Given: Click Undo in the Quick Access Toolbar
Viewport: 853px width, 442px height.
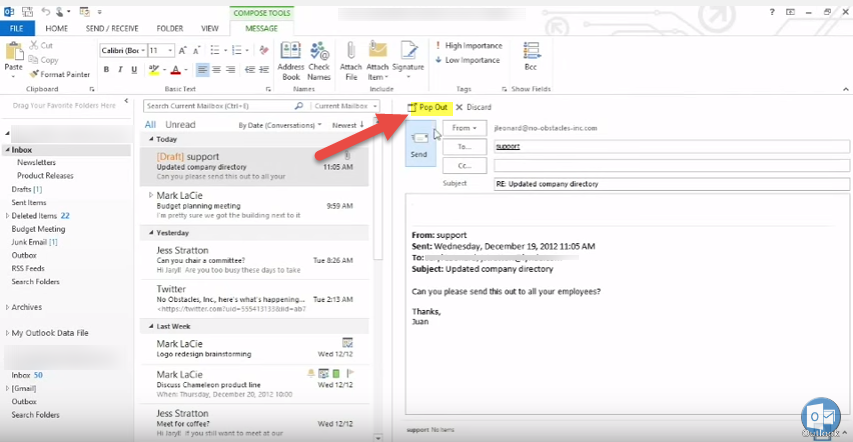Looking at the screenshot, I should click(x=46, y=11).
